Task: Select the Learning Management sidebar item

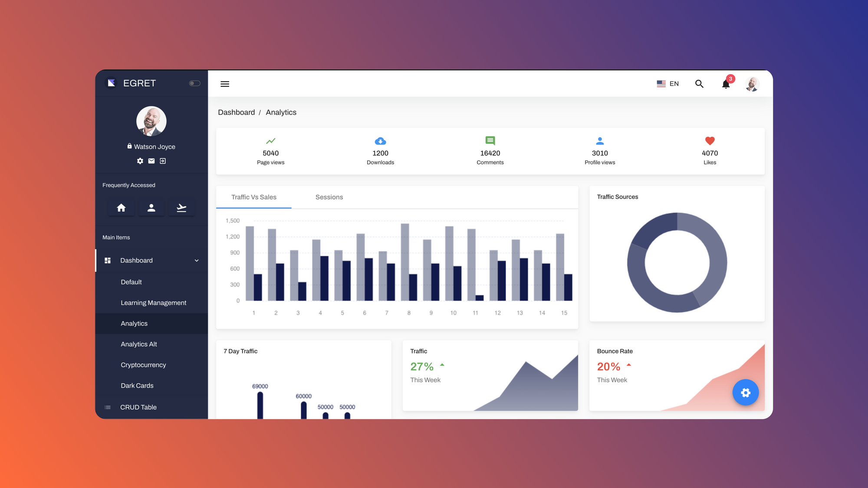Action: (153, 303)
